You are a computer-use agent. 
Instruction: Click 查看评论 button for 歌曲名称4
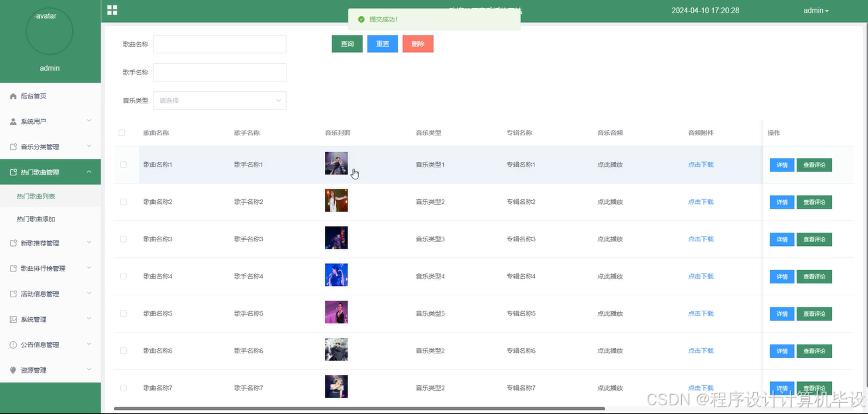point(814,277)
